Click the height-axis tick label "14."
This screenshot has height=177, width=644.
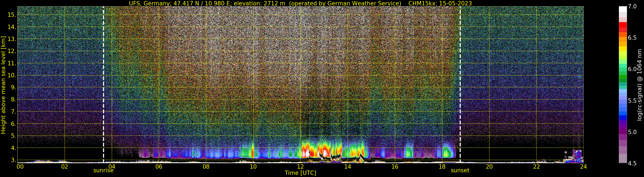pos(12,27)
